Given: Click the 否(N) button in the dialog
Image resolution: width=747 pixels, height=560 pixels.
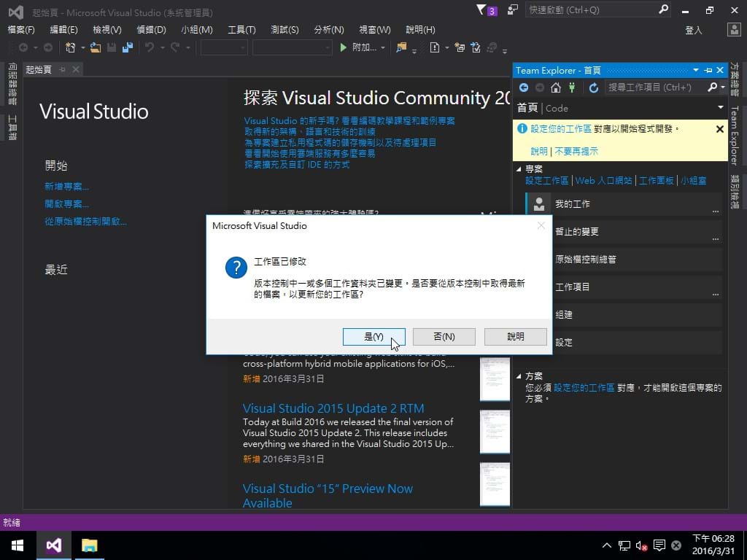Looking at the screenshot, I should click(x=444, y=337).
